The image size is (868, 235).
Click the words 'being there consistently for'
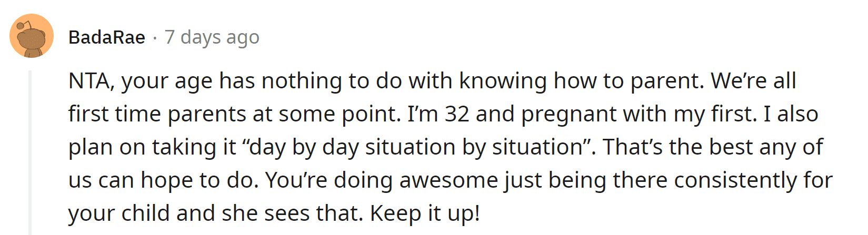point(691,180)
